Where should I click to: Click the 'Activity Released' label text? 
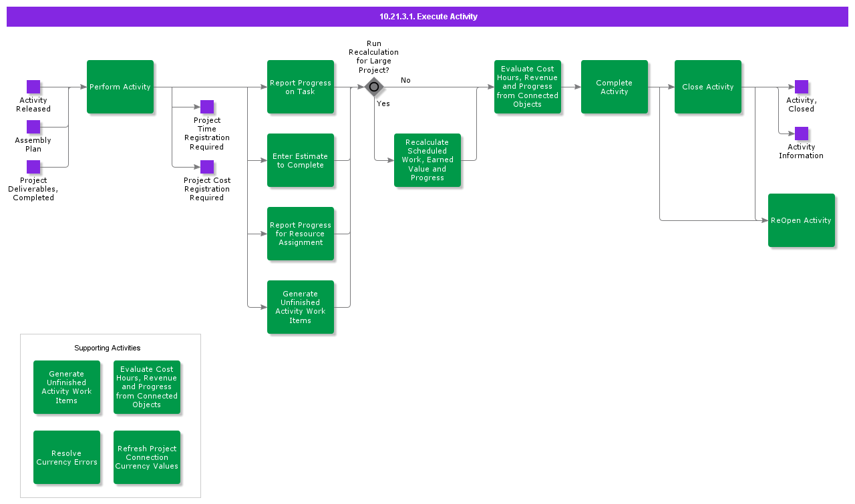(x=33, y=105)
